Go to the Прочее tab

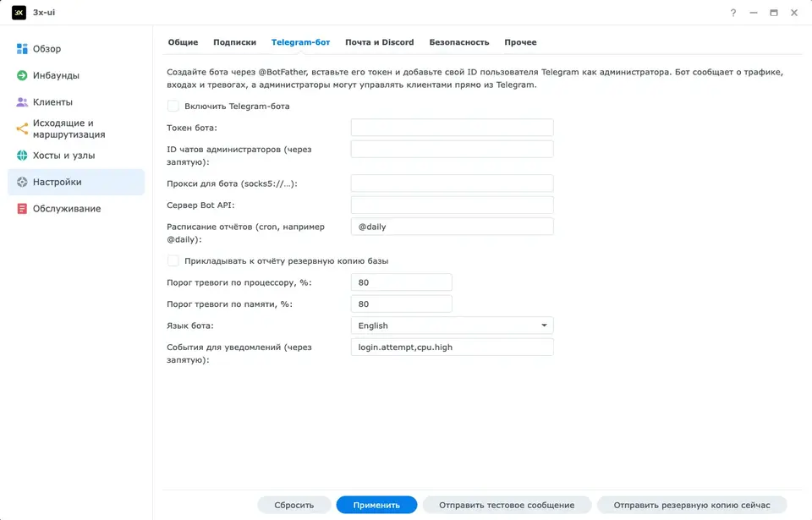520,42
